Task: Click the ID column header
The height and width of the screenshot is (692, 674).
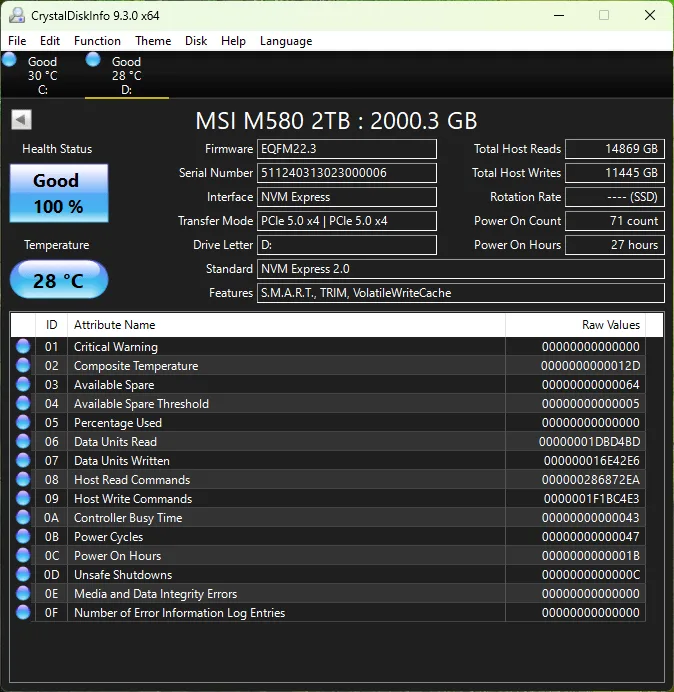Action: pyautogui.click(x=51, y=325)
